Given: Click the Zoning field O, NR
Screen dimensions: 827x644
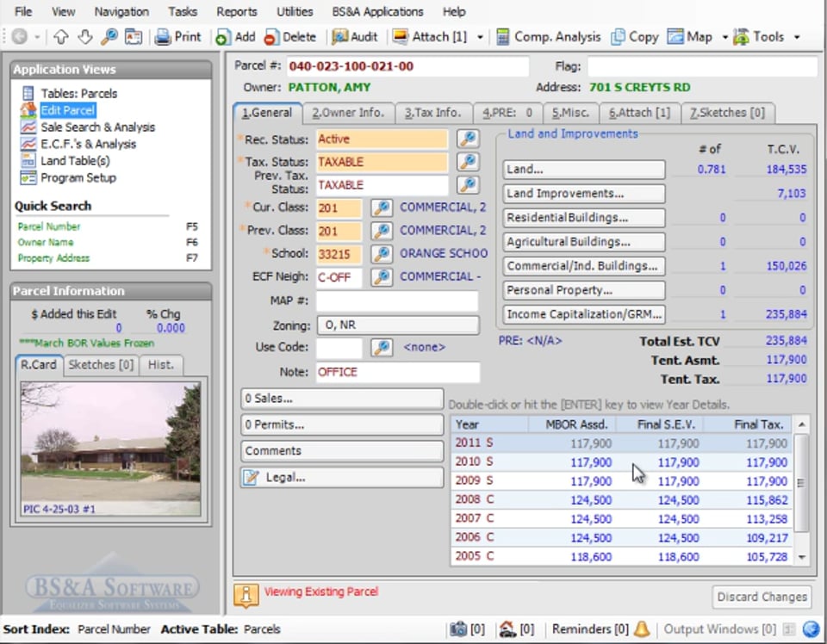Looking at the screenshot, I should (398, 325).
